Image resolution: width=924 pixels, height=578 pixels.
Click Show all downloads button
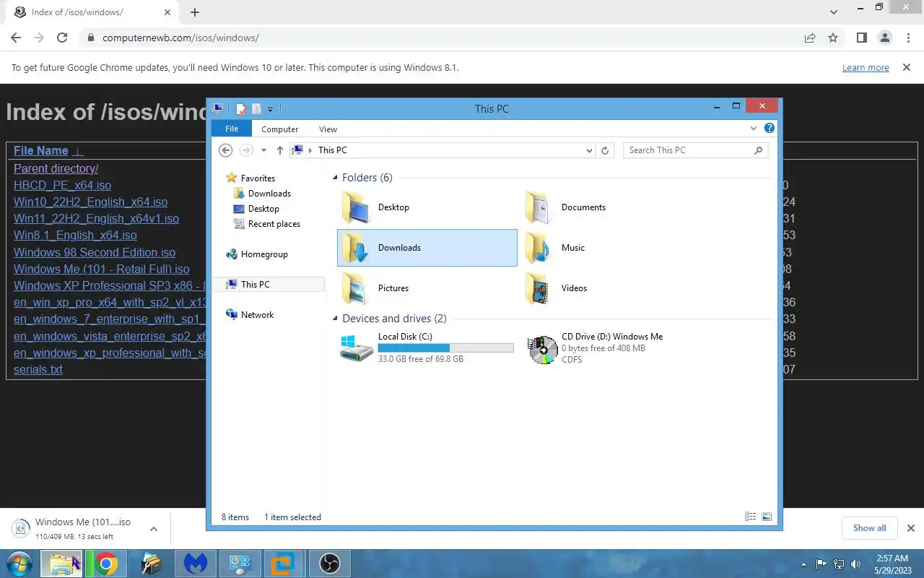pyautogui.click(x=869, y=528)
